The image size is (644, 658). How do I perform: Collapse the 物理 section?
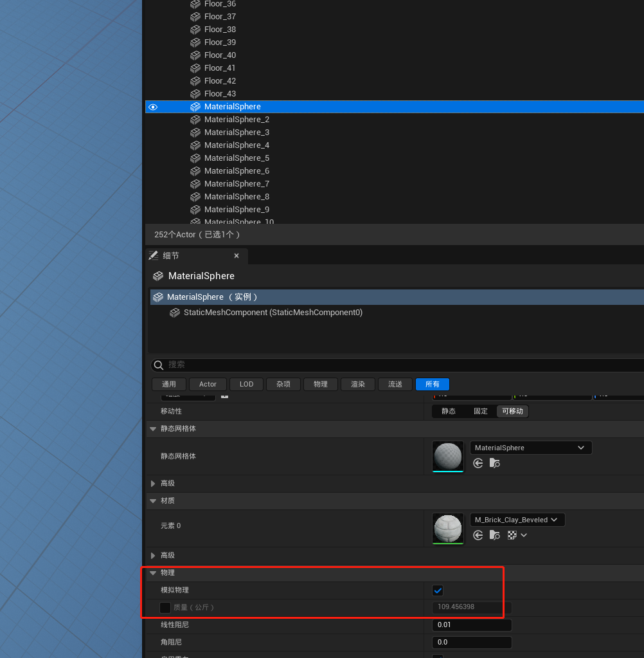153,573
